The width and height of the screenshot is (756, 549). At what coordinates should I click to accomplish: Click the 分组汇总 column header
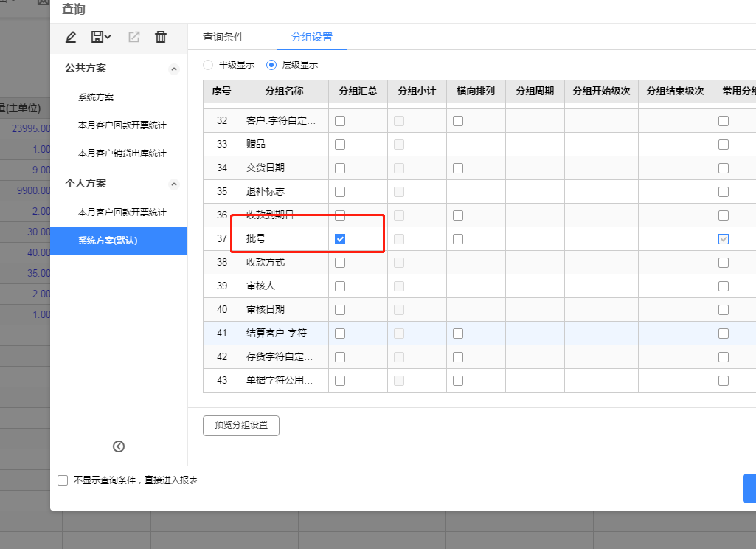(x=358, y=91)
